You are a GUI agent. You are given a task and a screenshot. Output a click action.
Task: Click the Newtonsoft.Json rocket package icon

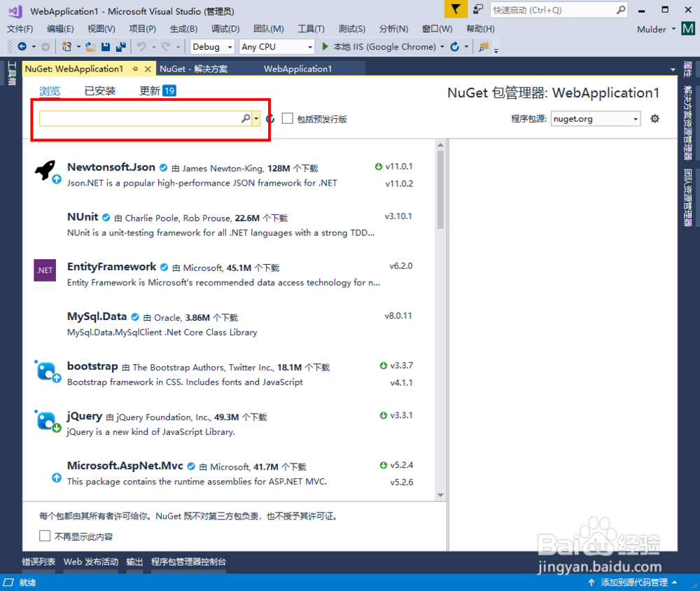[x=45, y=171]
